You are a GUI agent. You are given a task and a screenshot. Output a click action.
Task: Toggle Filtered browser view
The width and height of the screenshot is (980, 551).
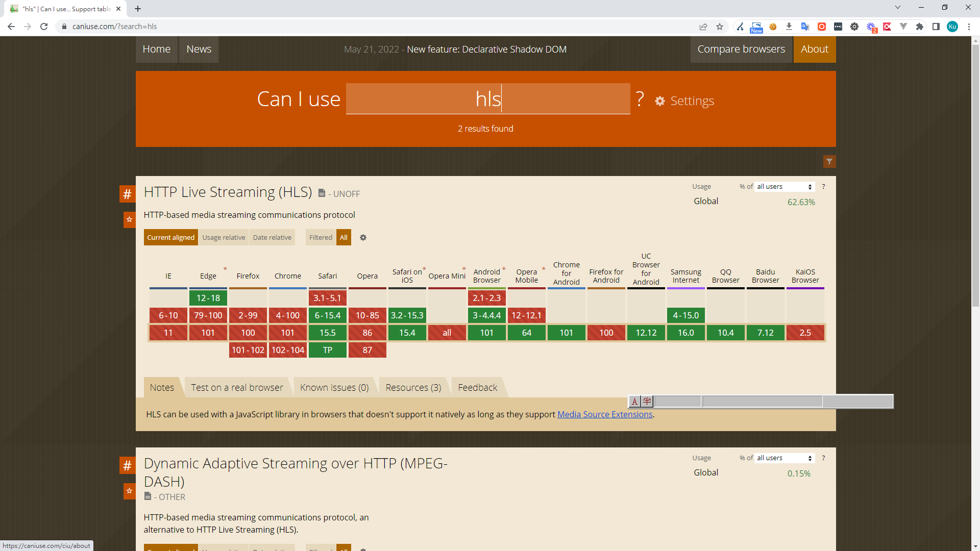pos(321,237)
